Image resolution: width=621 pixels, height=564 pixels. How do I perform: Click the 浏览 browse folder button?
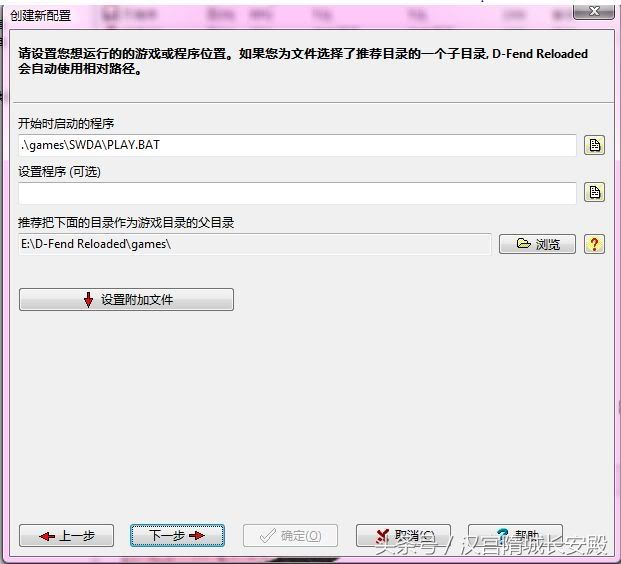(x=537, y=244)
